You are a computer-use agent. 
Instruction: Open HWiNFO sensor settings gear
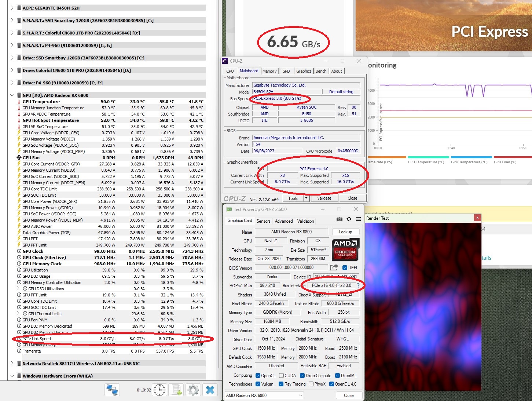(193, 390)
